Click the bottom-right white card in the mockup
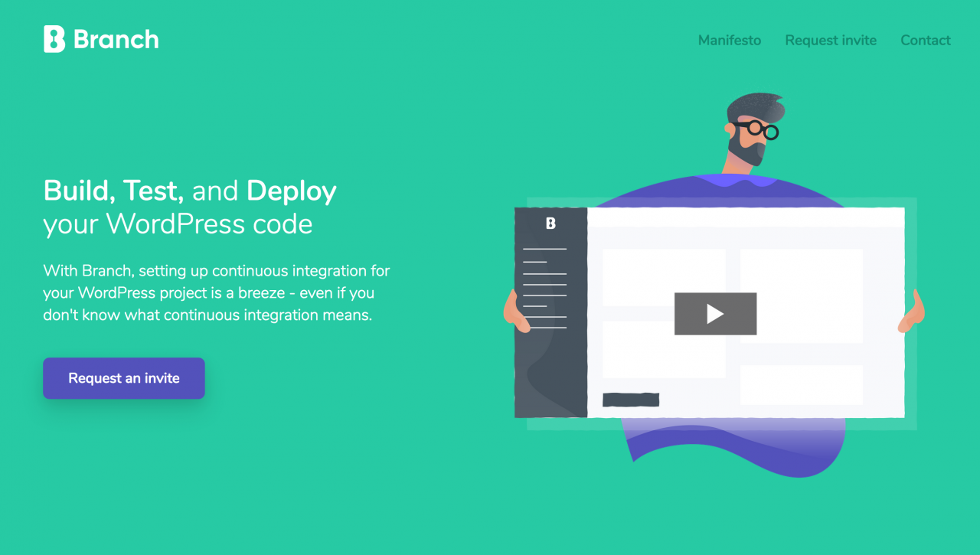Screen dimensions: 980x555 pyautogui.click(x=801, y=384)
